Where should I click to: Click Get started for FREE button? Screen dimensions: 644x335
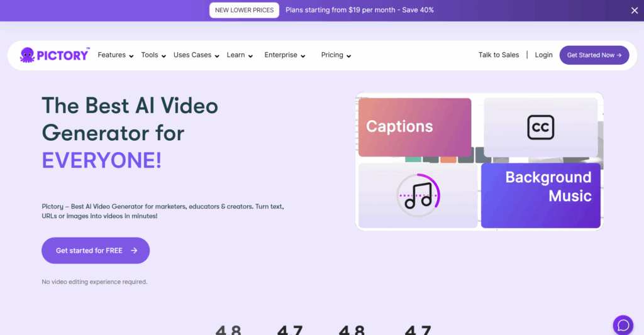[x=96, y=250]
